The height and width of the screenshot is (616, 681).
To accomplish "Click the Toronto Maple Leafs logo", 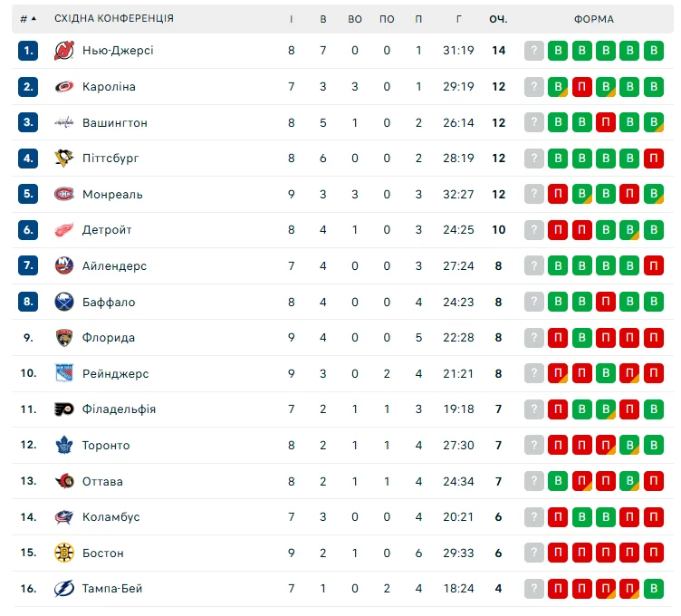I will pos(63,446).
